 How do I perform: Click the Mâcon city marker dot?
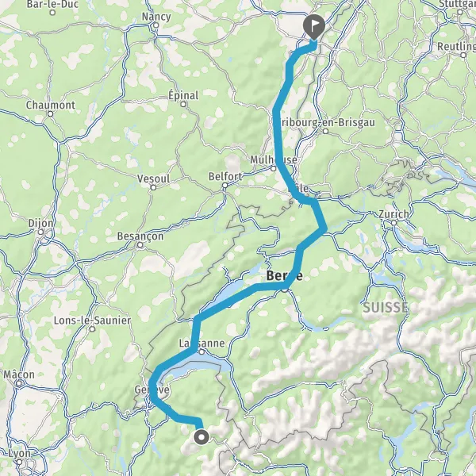[x=19, y=383]
